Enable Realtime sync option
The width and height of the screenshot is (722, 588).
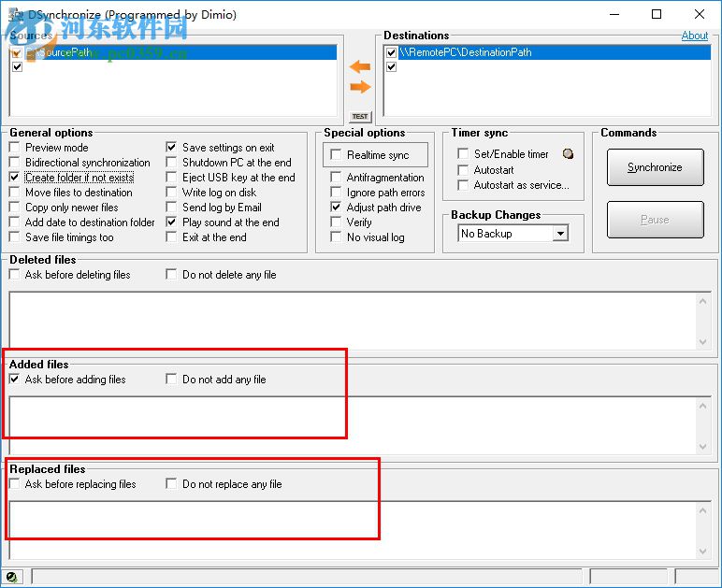336,154
